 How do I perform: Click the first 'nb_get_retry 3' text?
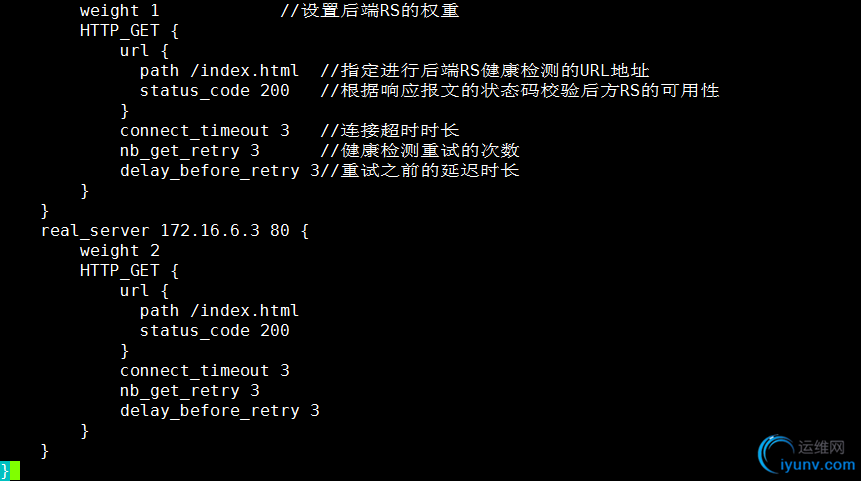point(189,151)
